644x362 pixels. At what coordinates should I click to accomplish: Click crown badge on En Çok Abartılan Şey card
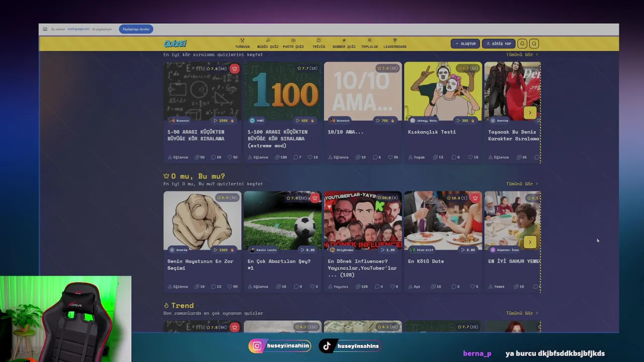tap(314, 198)
